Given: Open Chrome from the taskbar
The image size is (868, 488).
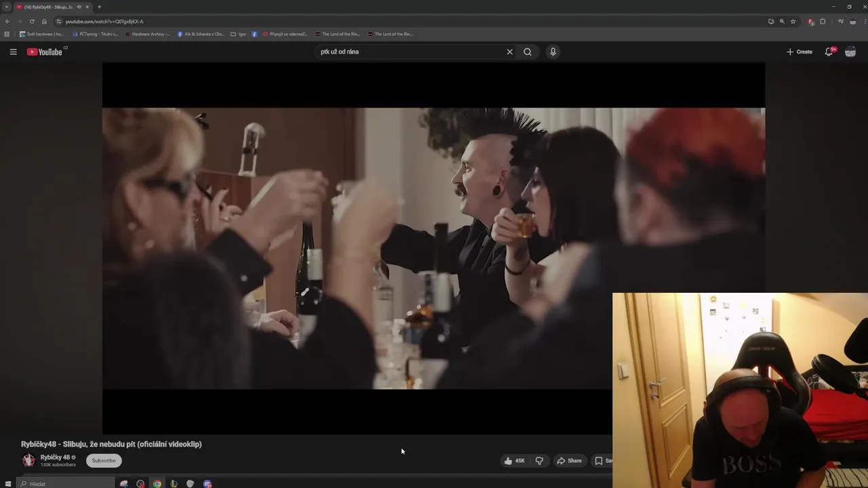Looking at the screenshot, I should click(157, 483).
